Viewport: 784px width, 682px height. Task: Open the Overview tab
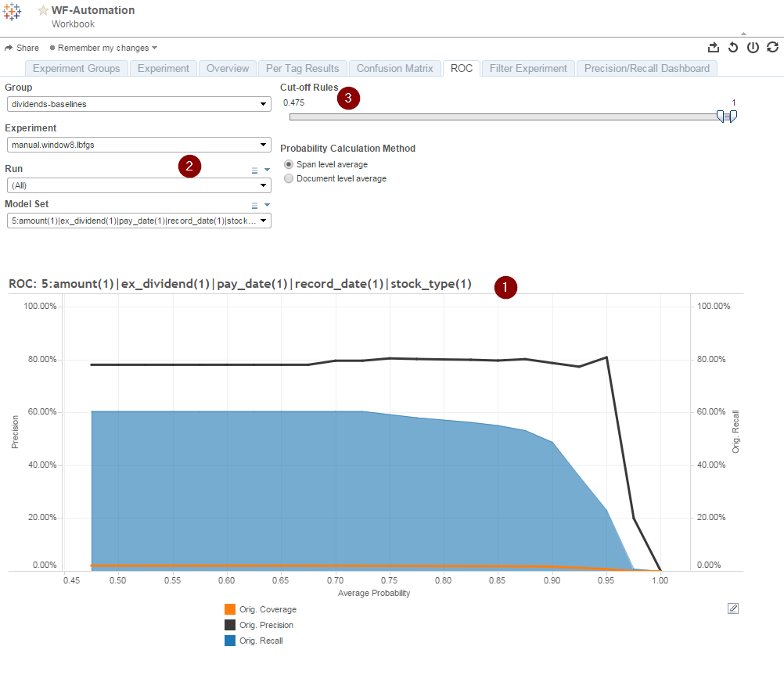pyautogui.click(x=228, y=69)
